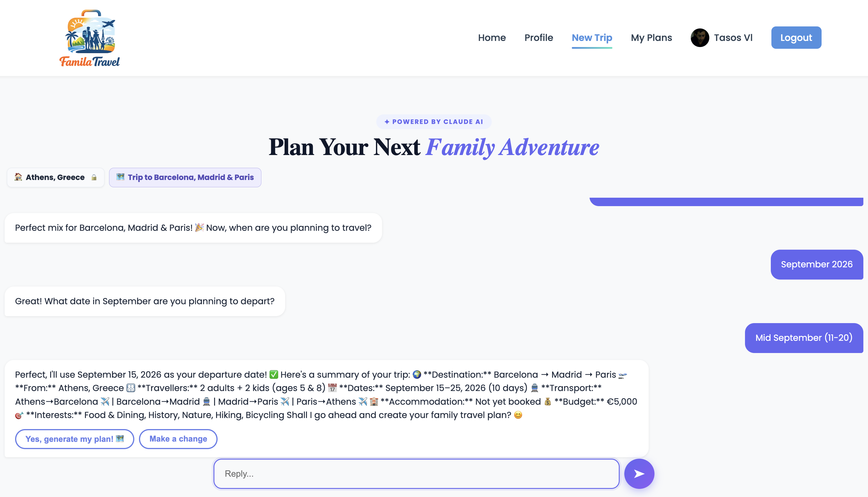Select the New Trip tab
The image size is (868, 497).
pos(592,37)
